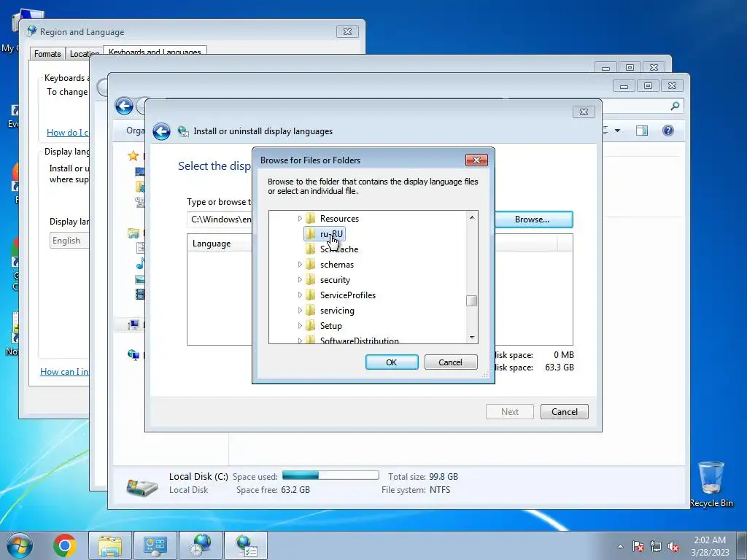Viewport: 747px width, 560px height.
Task: Open Control Panel taskbar icon
Action: (x=155, y=545)
